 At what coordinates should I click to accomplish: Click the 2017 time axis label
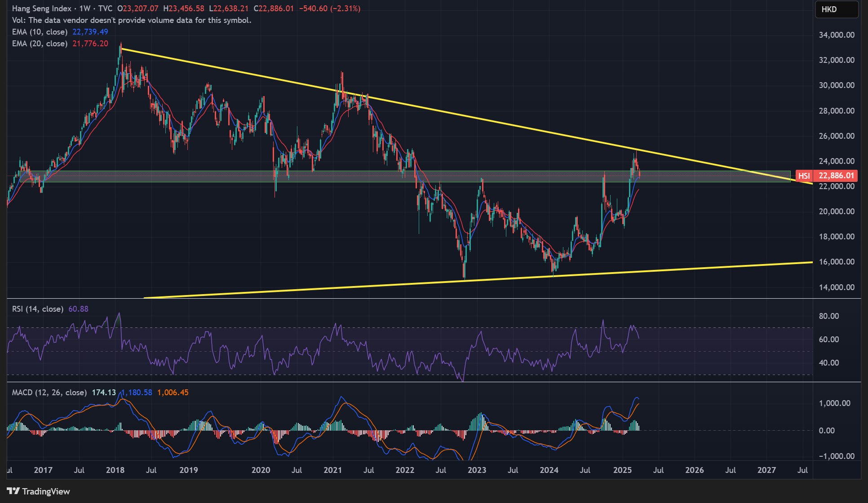click(x=43, y=470)
